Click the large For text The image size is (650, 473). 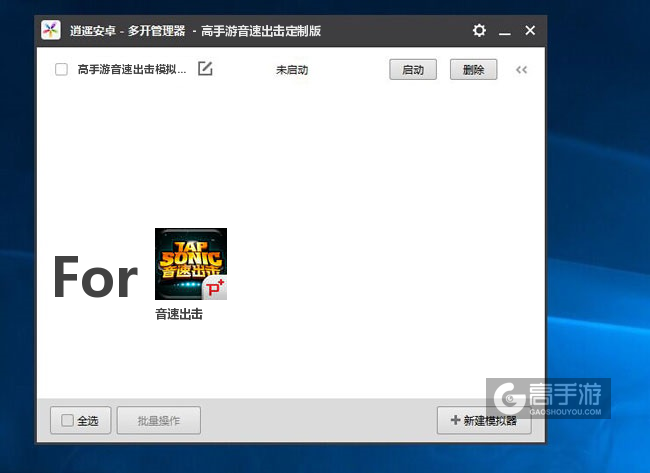(x=95, y=277)
